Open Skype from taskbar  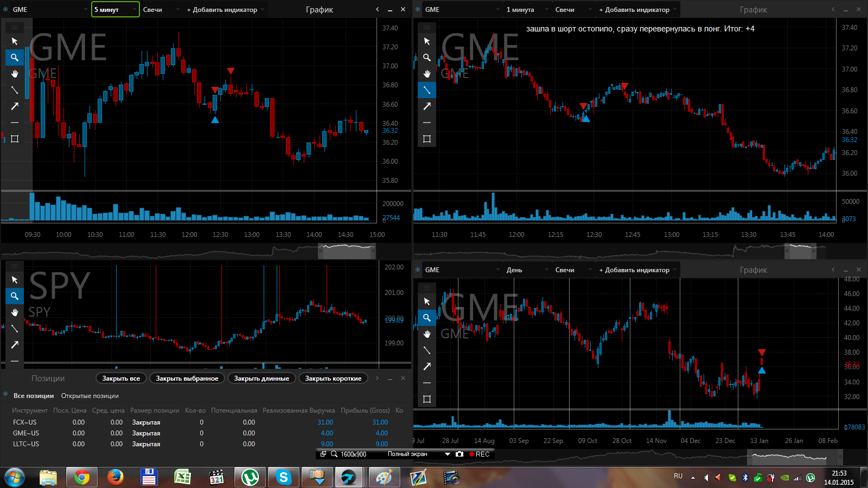[x=283, y=477]
